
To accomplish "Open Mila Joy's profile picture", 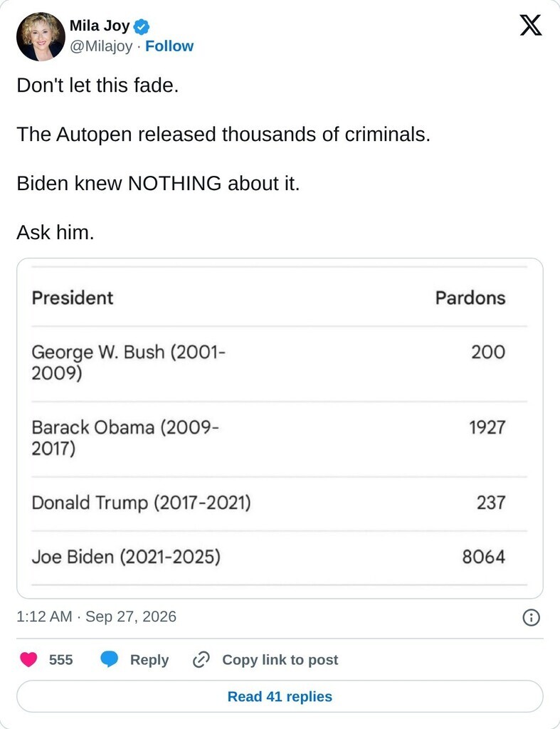I will [x=41, y=37].
